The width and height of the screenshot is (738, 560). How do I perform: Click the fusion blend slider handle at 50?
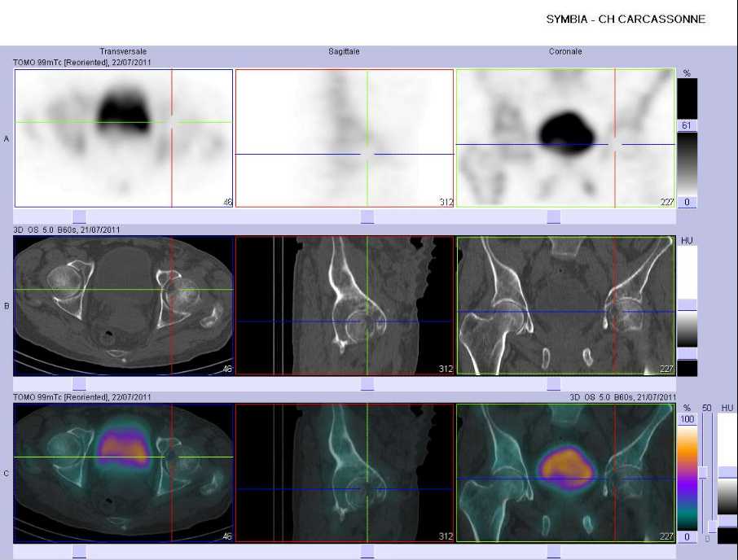[x=703, y=473]
